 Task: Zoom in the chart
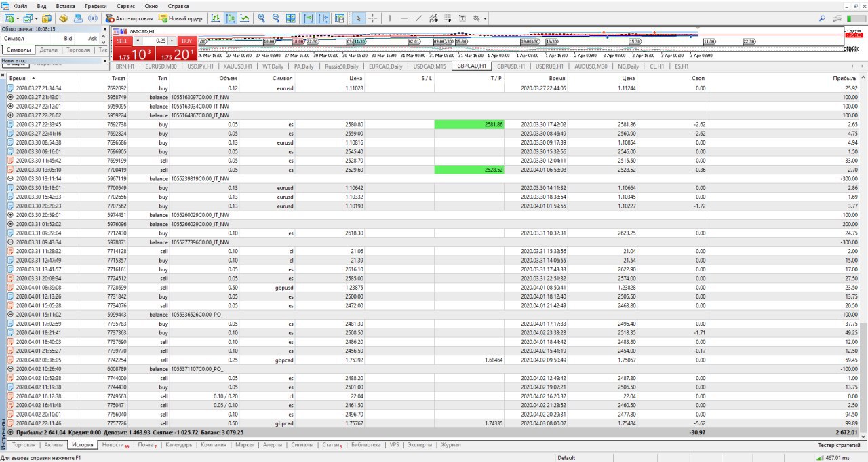click(261, 18)
